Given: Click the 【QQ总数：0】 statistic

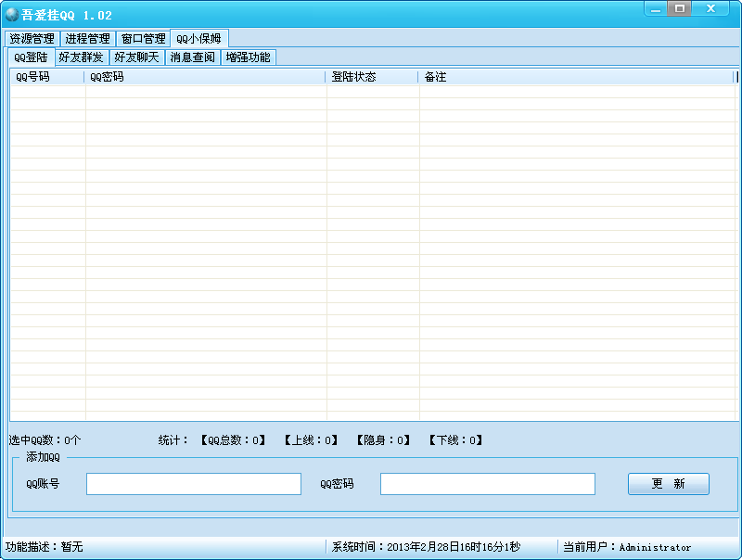Looking at the screenshot, I should [x=233, y=440].
